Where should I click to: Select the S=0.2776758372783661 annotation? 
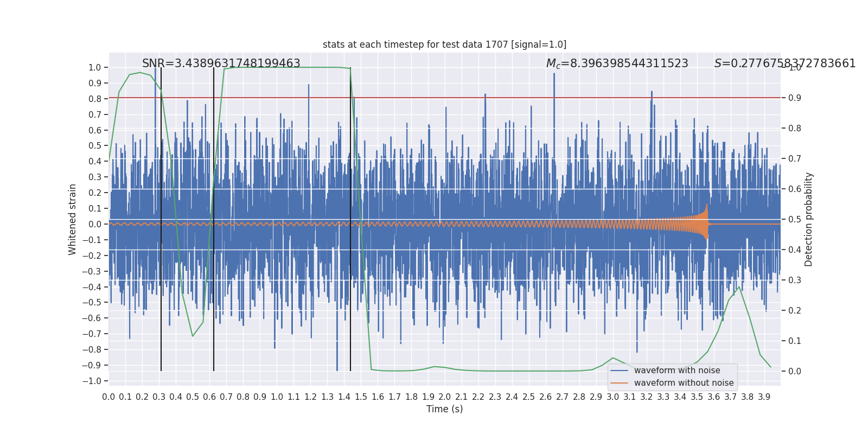click(x=784, y=63)
